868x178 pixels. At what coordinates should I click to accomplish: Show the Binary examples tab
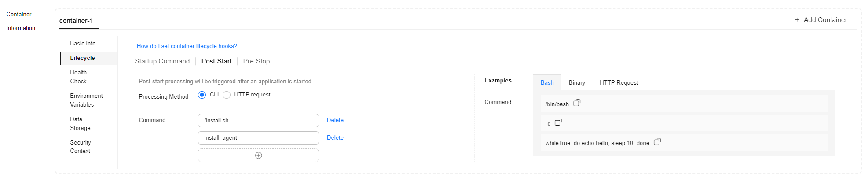pyautogui.click(x=577, y=82)
